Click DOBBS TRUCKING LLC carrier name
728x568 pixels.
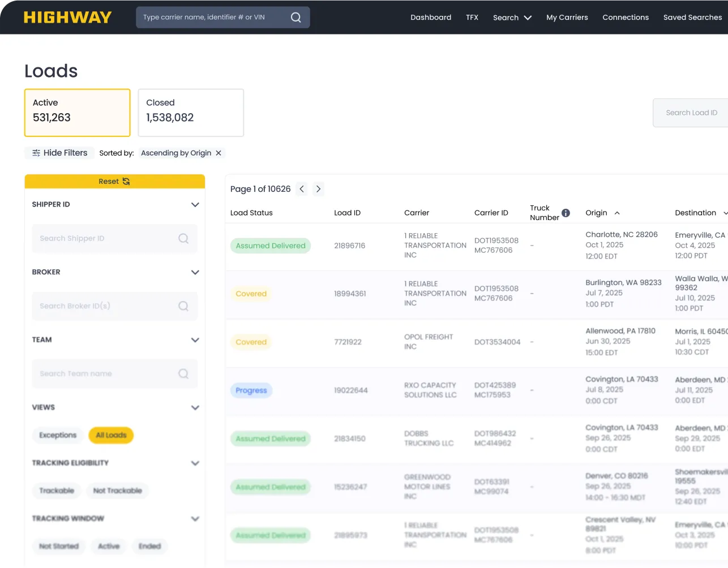(x=429, y=438)
